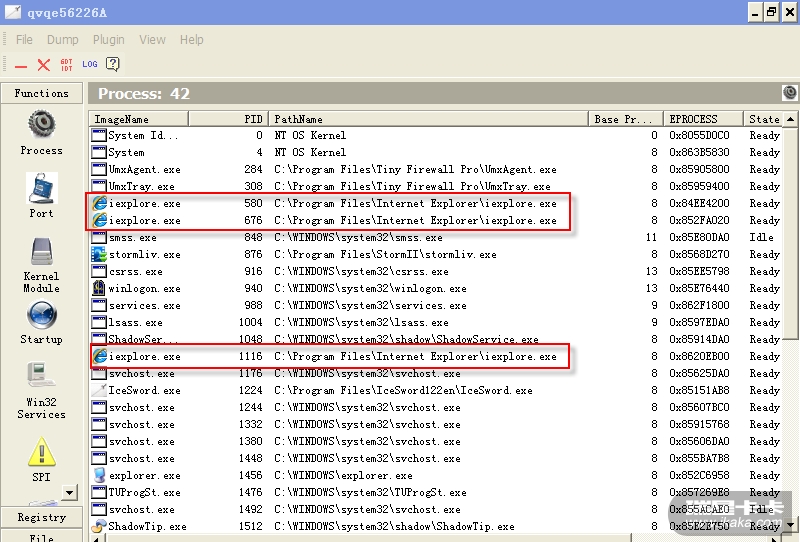Viewport: 800px width, 542px height.
Task: Select the winlogon.exe process icon
Action: coord(99,288)
